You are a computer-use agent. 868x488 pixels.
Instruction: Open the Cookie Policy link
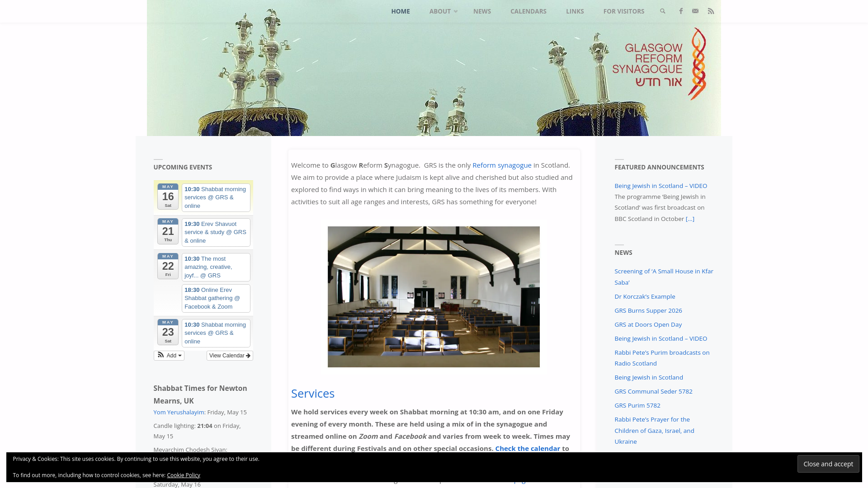(x=184, y=475)
